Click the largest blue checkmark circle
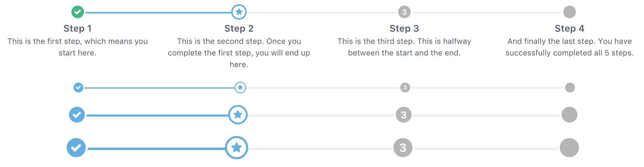 click(76, 148)
